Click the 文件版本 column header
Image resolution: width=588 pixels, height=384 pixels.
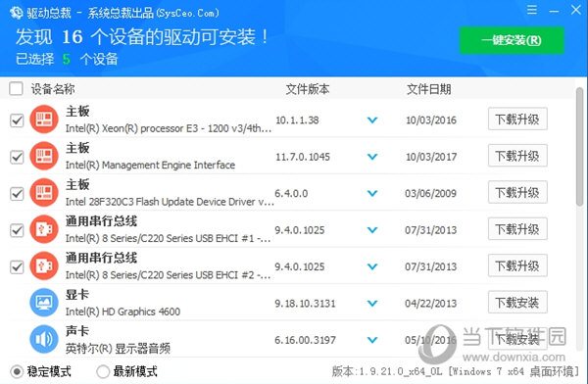(308, 89)
